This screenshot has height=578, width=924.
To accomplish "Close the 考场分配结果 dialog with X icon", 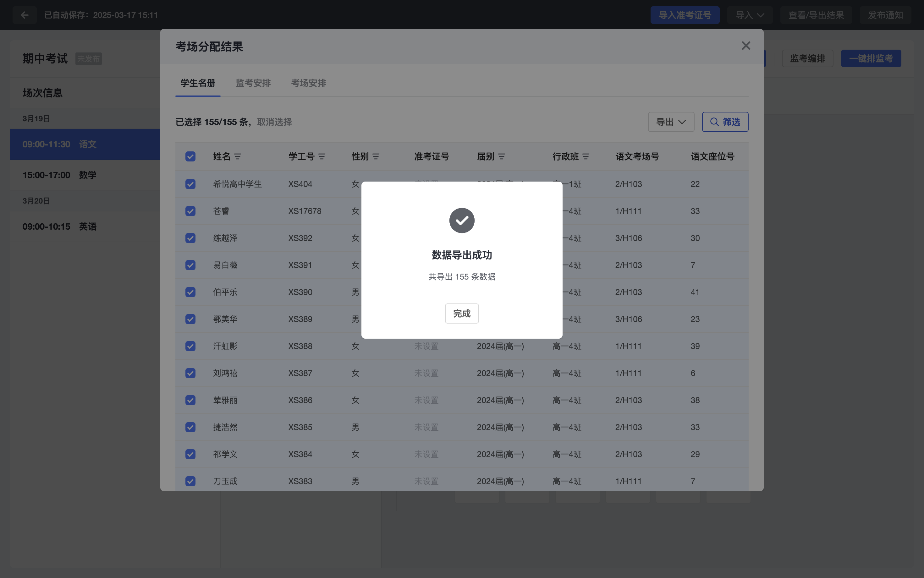I will 746,46.
